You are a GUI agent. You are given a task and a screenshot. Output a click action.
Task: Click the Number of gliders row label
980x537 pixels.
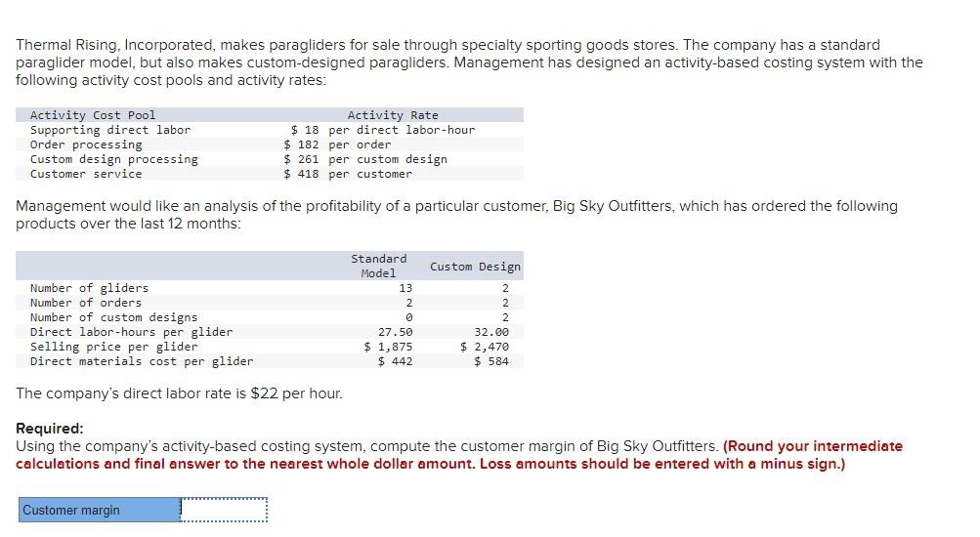click(89, 288)
